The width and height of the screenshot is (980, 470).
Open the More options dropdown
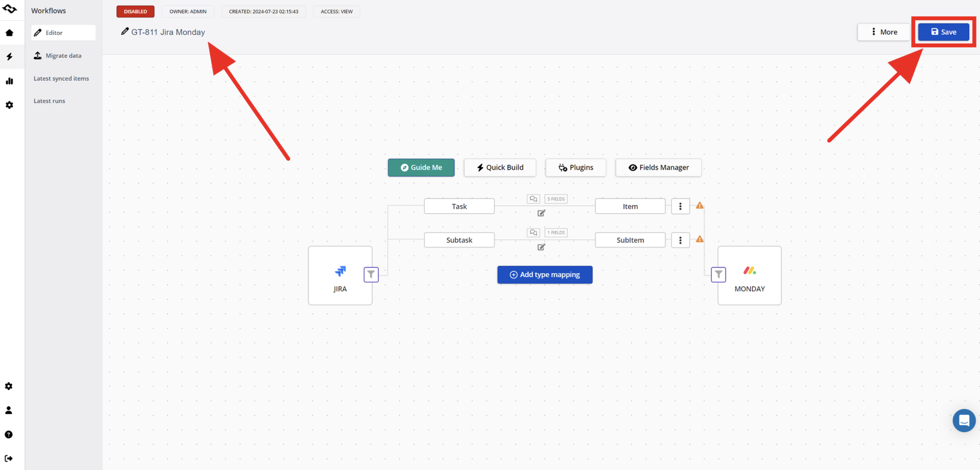point(884,32)
